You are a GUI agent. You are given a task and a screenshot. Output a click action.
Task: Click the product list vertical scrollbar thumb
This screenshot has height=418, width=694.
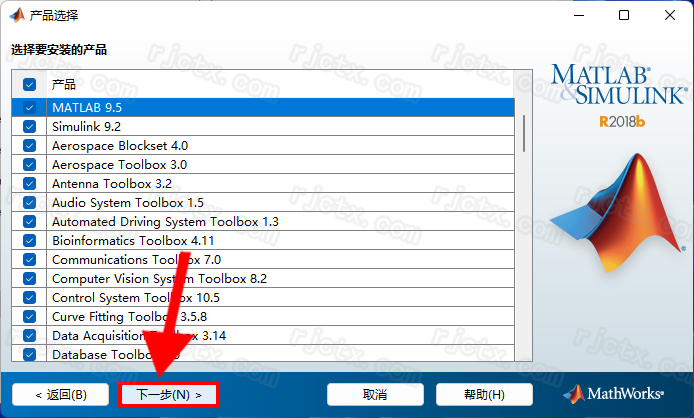point(524,133)
